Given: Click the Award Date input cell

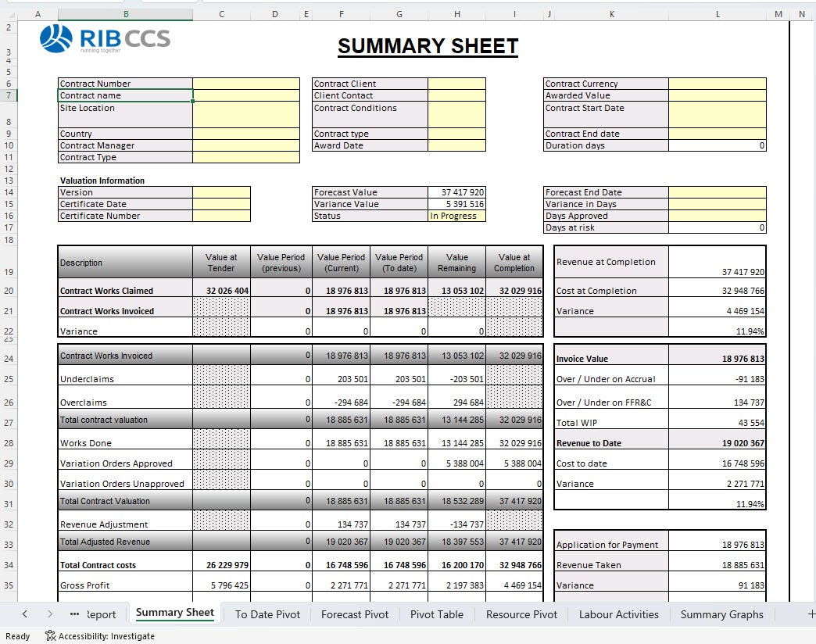Looking at the screenshot, I should [x=456, y=145].
